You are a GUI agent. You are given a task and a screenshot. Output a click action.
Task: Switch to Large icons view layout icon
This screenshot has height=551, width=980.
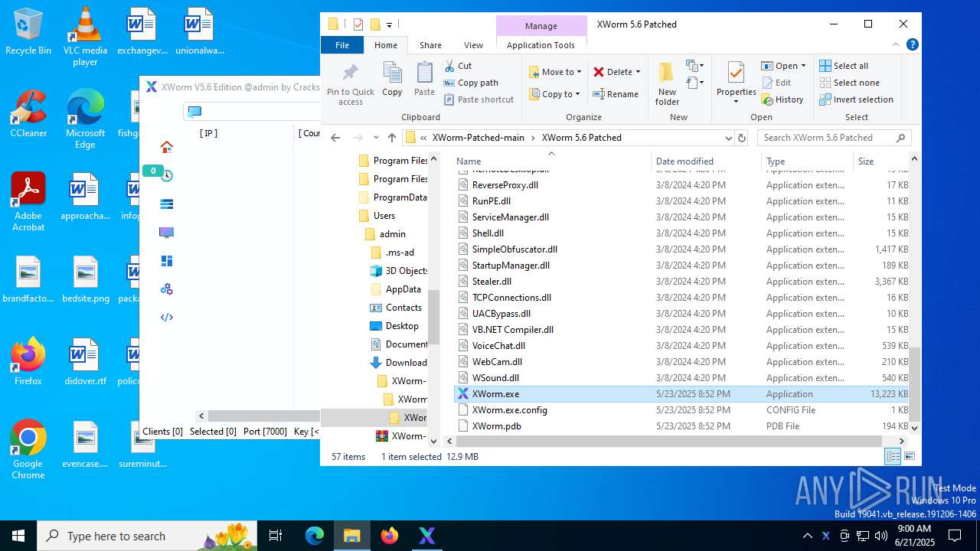point(910,456)
